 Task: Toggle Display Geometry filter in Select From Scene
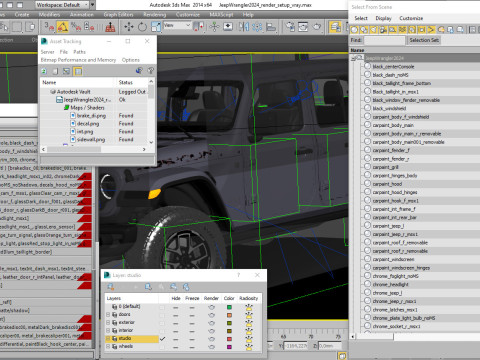(x=354, y=30)
